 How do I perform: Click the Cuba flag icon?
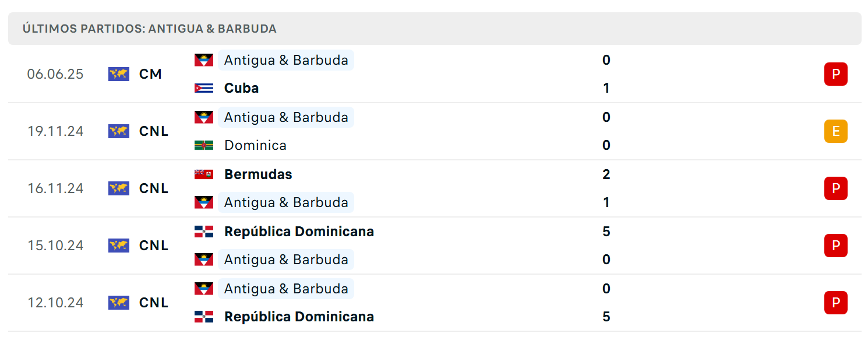tap(204, 88)
